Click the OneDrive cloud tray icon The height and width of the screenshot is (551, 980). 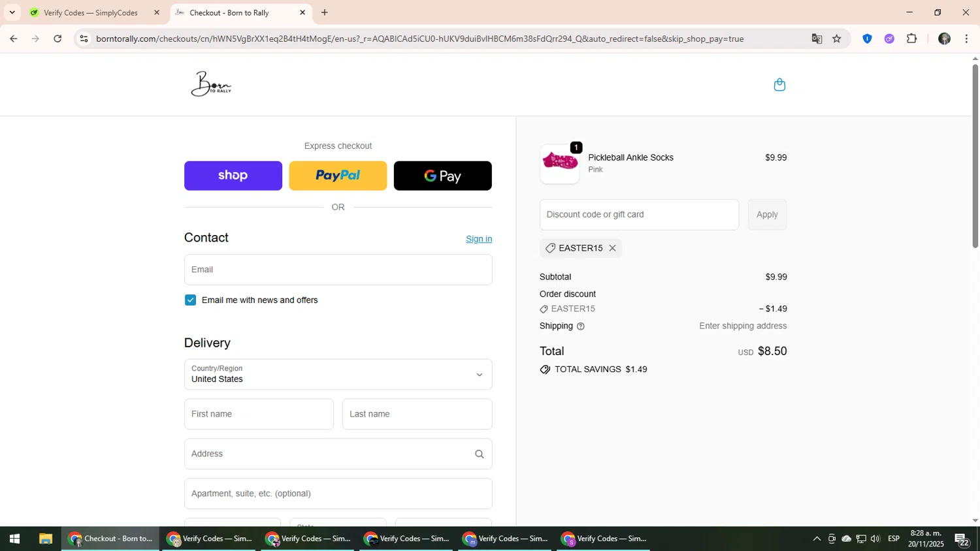click(x=846, y=539)
